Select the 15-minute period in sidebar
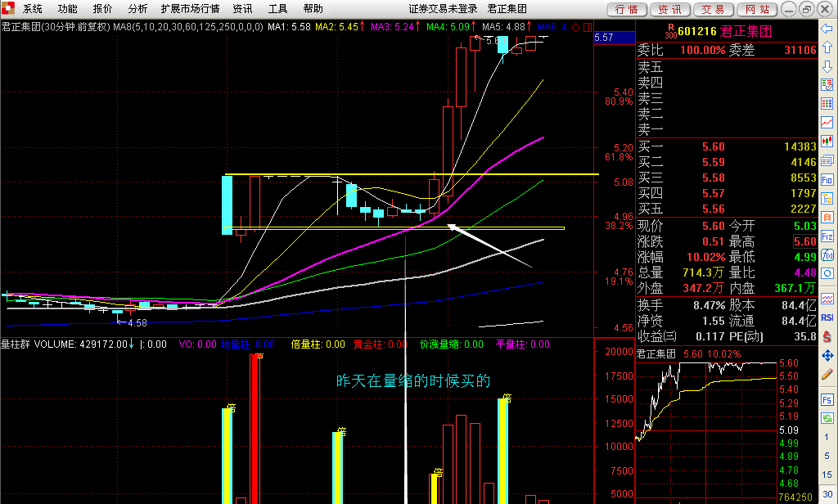Image resolution: width=838 pixels, height=504 pixels. pyautogui.click(x=827, y=475)
